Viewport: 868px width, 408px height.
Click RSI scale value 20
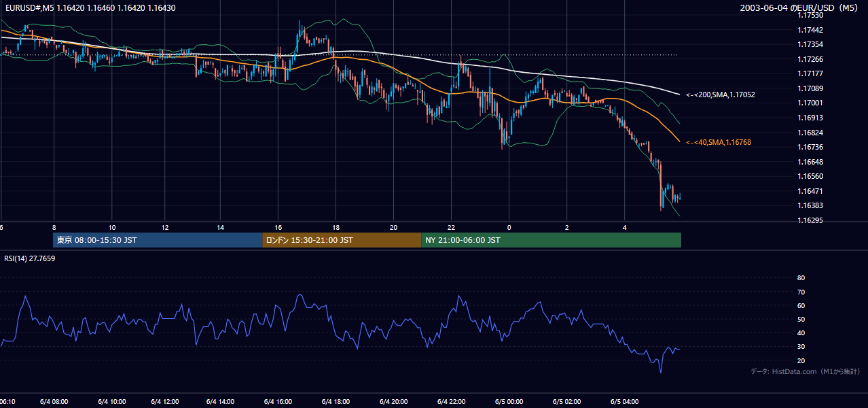tap(801, 360)
